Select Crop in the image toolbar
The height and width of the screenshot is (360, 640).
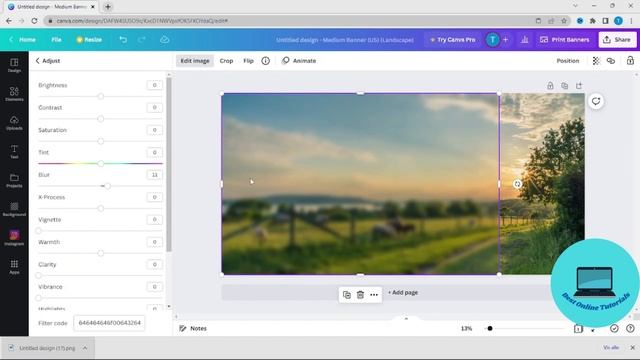tap(226, 61)
